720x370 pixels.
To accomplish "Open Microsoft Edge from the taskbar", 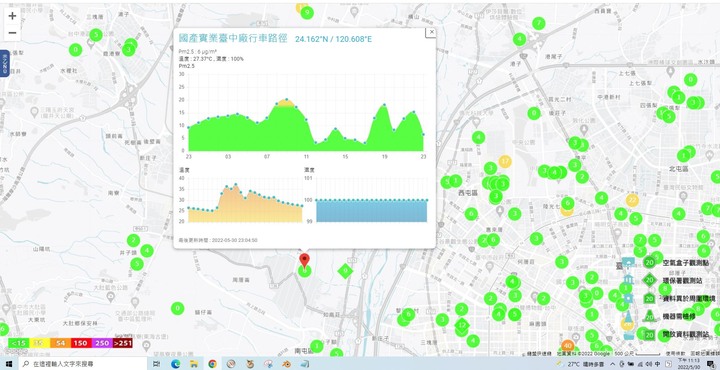I will [x=175, y=364].
